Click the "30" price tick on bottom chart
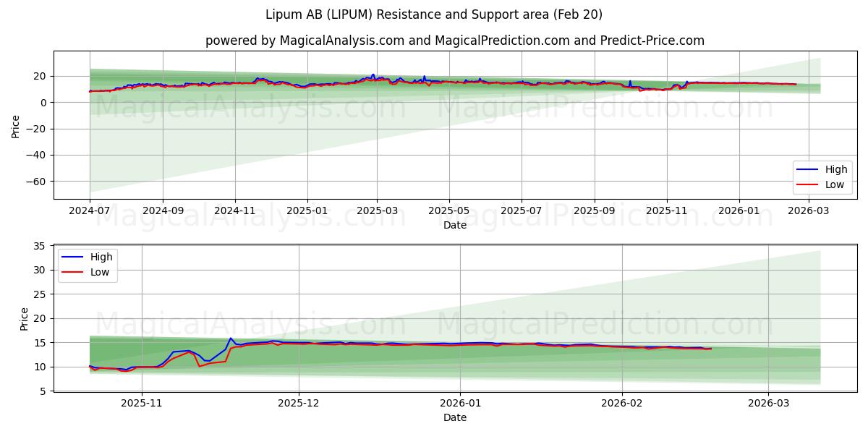The image size is (868, 434). [x=41, y=270]
